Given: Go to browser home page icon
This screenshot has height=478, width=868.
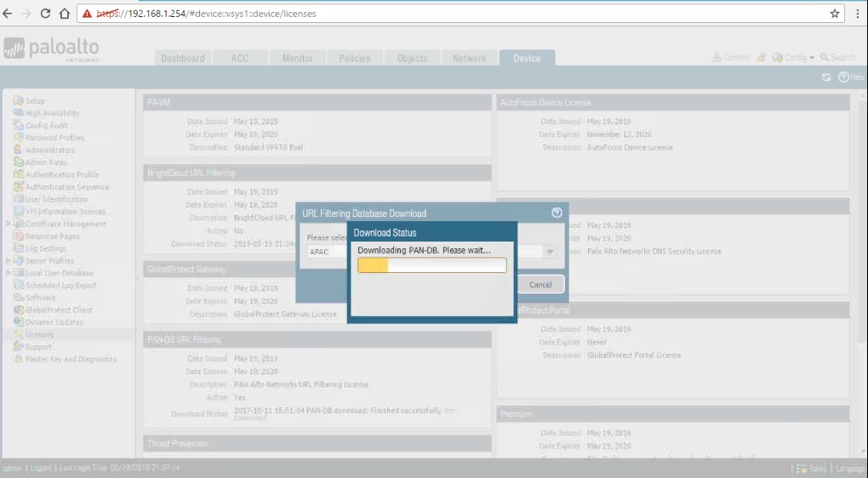Looking at the screenshot, I should [65, 14].
